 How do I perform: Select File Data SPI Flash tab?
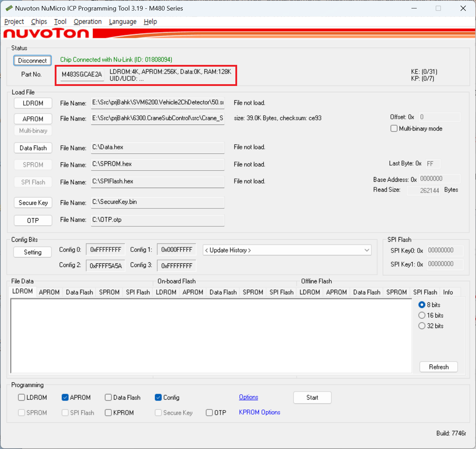point(138,292)
